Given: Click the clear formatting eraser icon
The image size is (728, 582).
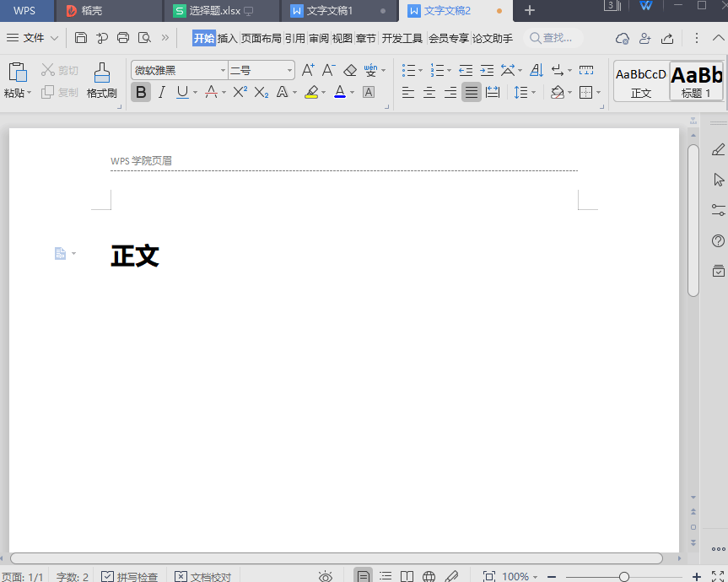Looking at the screenshot, I should [350, 70].
